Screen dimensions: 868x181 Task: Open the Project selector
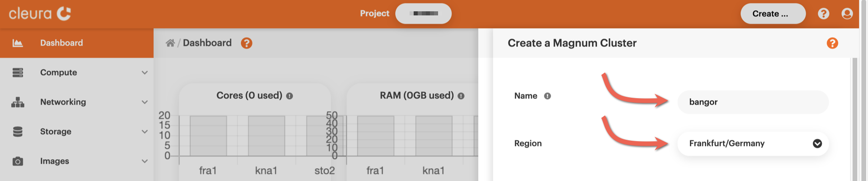point(423,14)
